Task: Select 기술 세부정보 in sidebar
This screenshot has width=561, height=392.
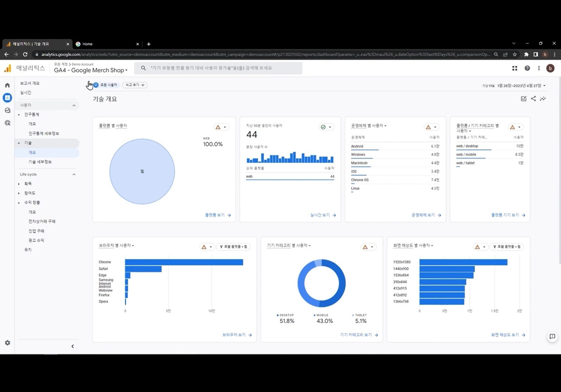Action: [x=40, y=162]
